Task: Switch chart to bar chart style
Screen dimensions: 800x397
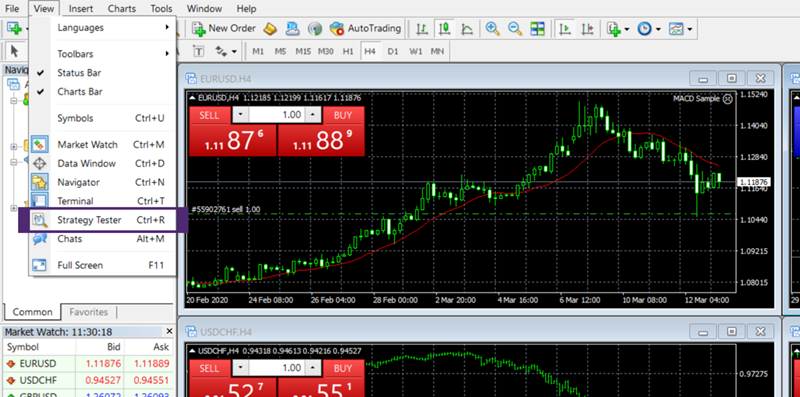Action: coord(421,29)
